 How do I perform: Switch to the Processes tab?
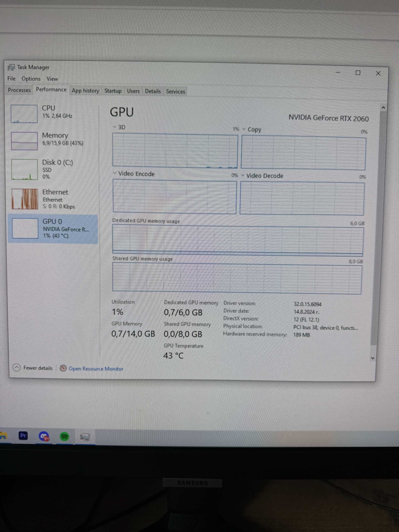pos(19,90)
